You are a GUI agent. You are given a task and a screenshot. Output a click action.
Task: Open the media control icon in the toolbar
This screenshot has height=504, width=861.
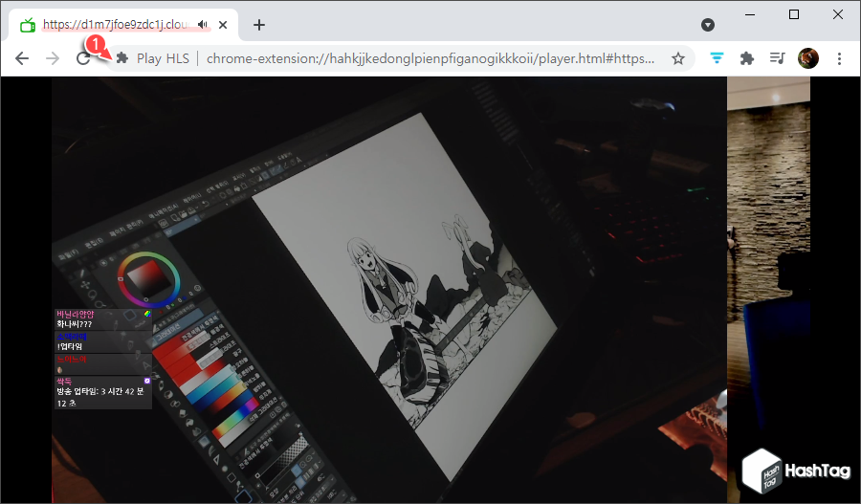pos(777,58)
